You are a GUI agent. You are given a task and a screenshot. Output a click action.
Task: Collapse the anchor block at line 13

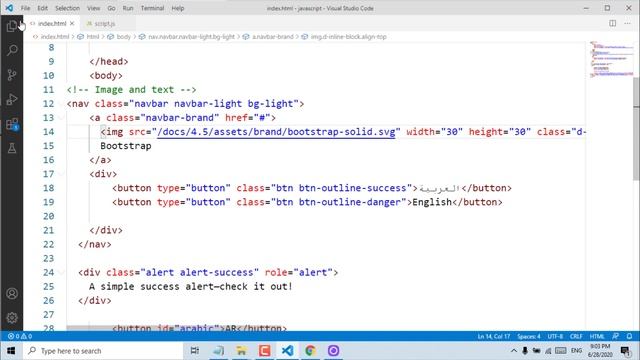61,118
